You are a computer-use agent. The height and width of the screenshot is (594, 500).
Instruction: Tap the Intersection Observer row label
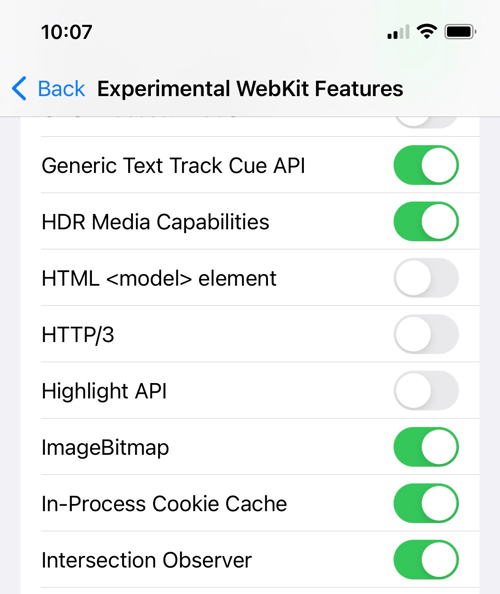pos(147,560)
